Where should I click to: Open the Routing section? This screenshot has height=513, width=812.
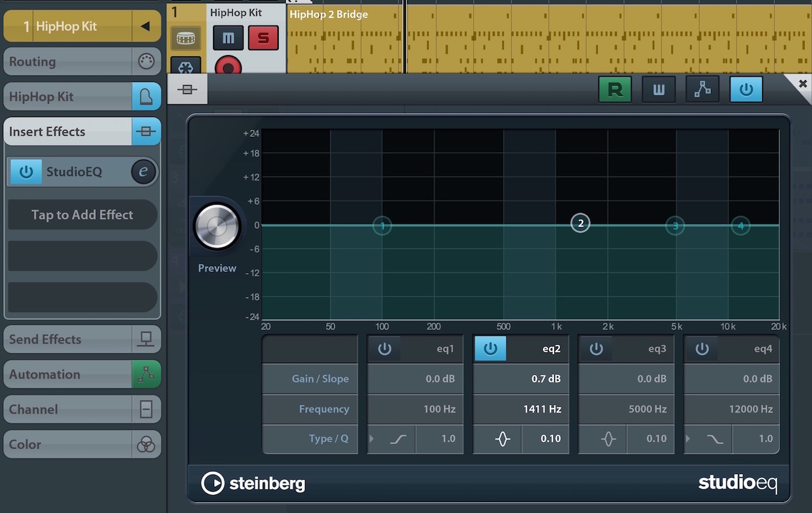[x=68, y=62]
